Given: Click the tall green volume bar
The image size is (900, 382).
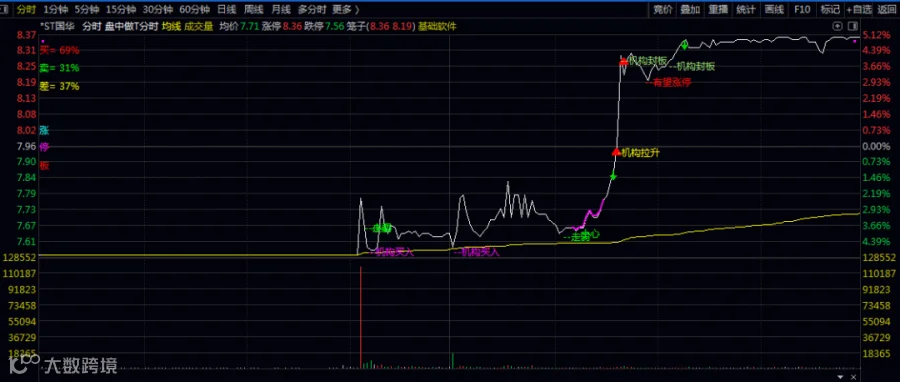Looking at the screenshot, I should (452, 360).
